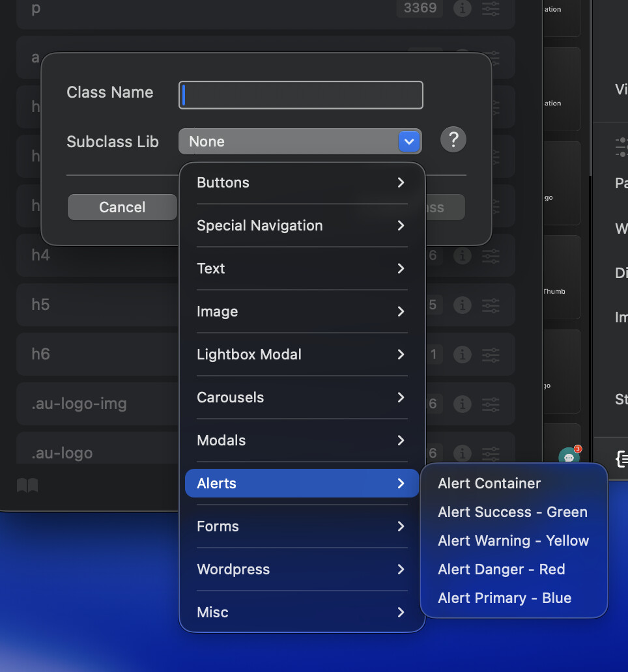Click the question mark help button
The image size is (628, 672).
coord(453,140)
